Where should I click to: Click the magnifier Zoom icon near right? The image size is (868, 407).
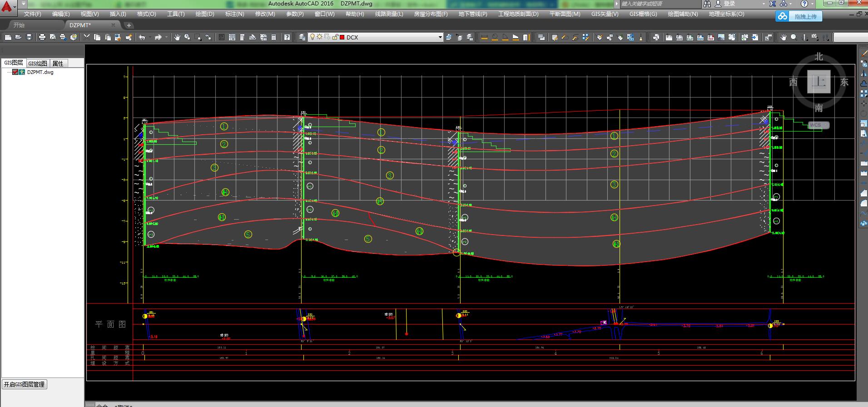pos(793,37)
